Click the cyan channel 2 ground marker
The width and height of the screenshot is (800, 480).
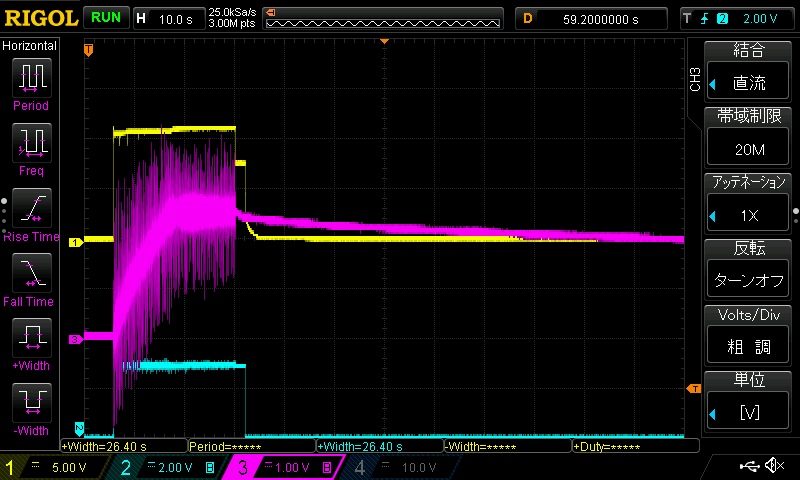coord(79,428)
